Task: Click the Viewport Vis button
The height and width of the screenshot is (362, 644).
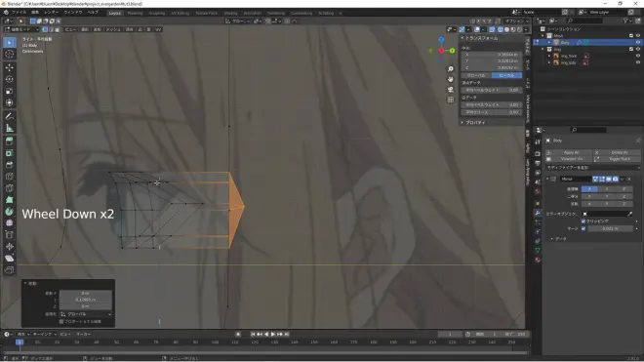Action: click(x=568, y=159)
